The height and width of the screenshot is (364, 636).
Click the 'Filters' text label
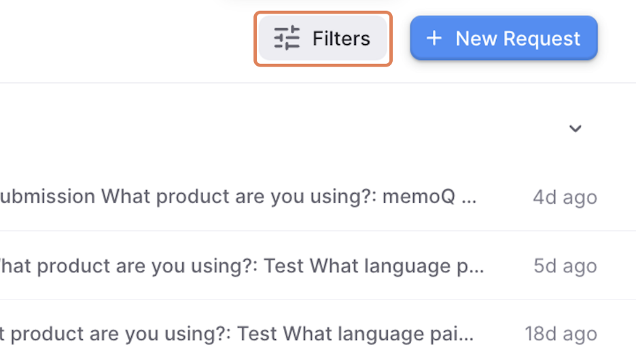[x=341, y=39]
